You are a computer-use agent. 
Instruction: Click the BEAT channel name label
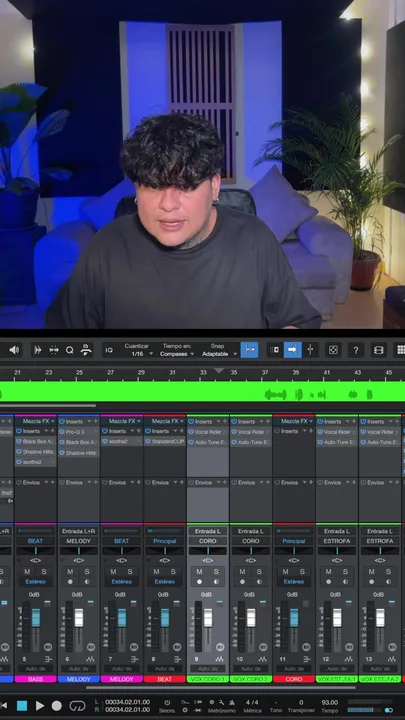165,679
